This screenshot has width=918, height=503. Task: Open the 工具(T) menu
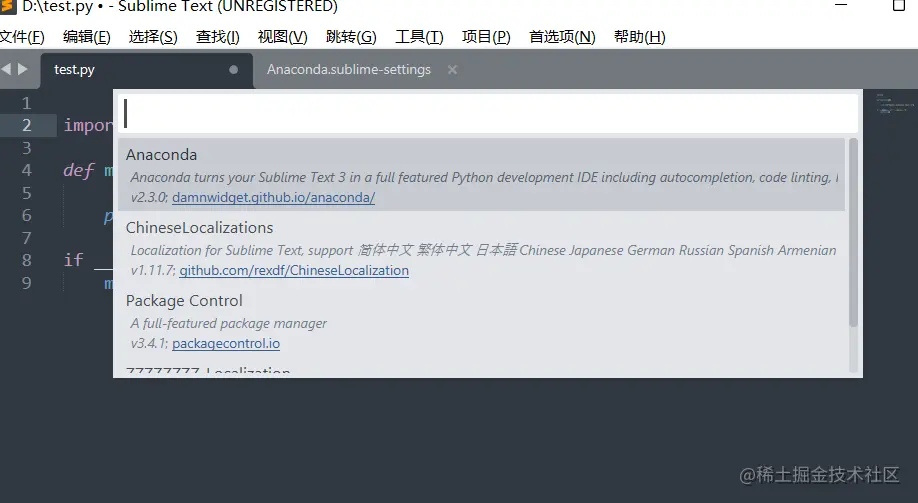419,37
